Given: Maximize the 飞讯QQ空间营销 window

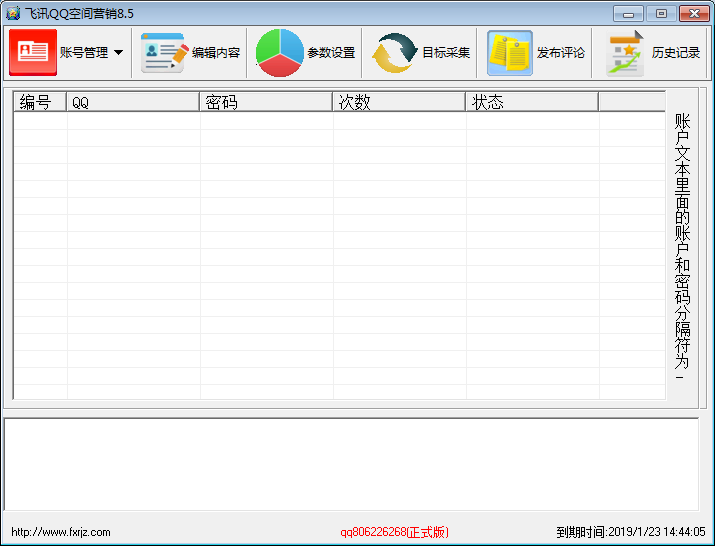Looking at the screenshot, I should click(x=661, y=14).
